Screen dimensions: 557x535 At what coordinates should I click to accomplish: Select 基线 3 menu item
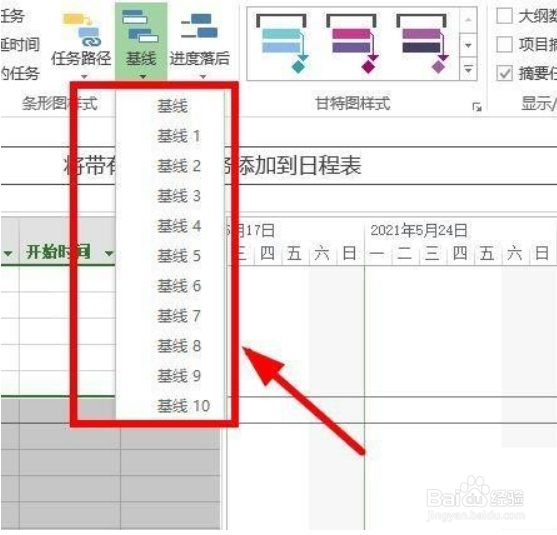[x=171, y=196]
